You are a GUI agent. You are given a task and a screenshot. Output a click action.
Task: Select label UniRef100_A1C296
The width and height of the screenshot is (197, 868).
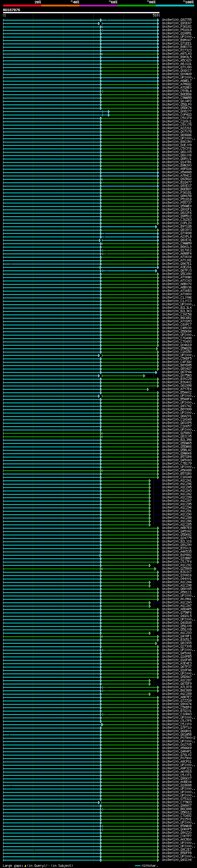click(177, 483)
